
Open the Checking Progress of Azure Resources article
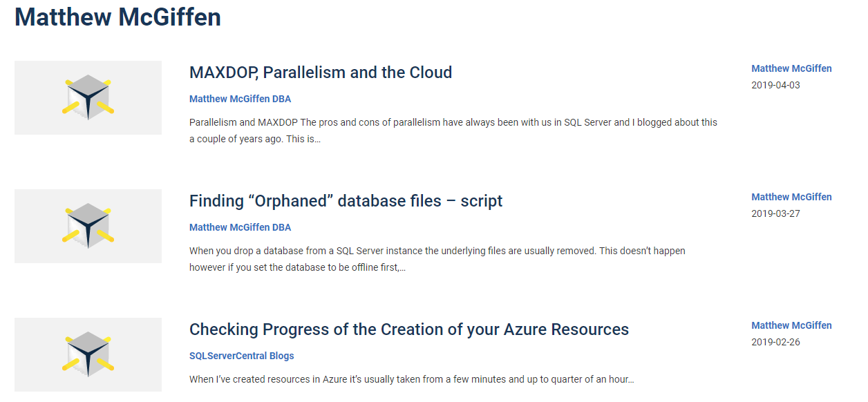pyautogui.click(x=408, y=329)
